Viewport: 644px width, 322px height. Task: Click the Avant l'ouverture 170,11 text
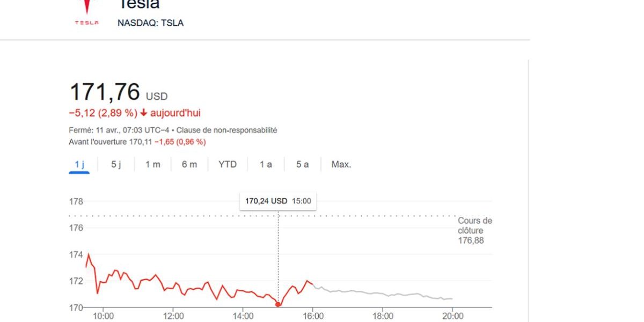(110, 142)
